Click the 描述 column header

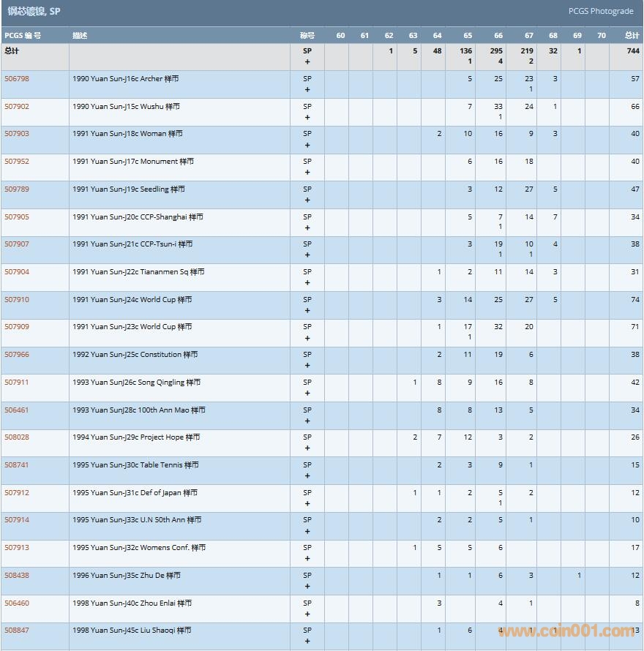coord(80,35)
